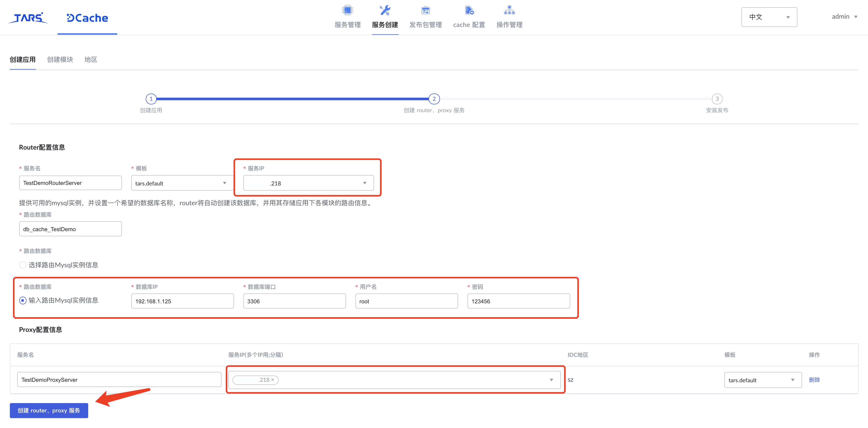This screenshot has height=428, width=868.
Task: Open the Router tars.default template dropdown
Action: tap(182, 183)
